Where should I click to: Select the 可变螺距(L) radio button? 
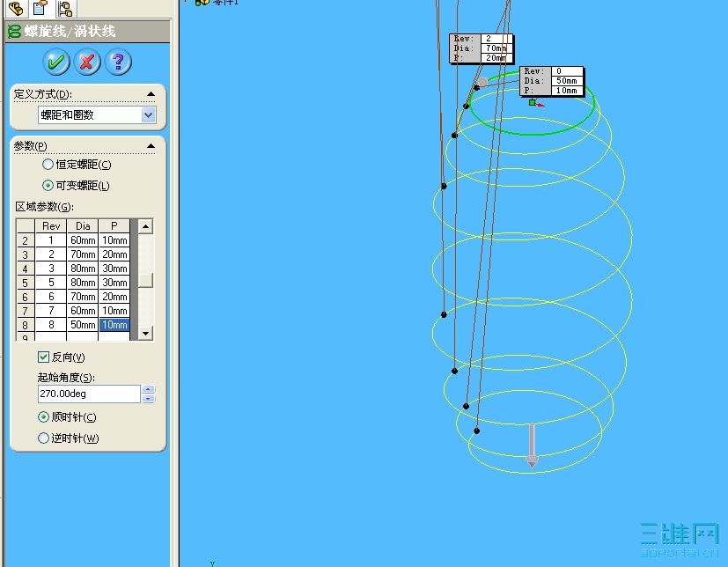[48, 186]
